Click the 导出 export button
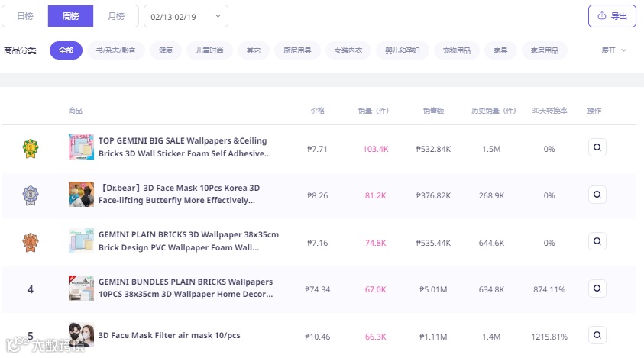The width and height of the screenshot is (644, 358). (612, 16)
